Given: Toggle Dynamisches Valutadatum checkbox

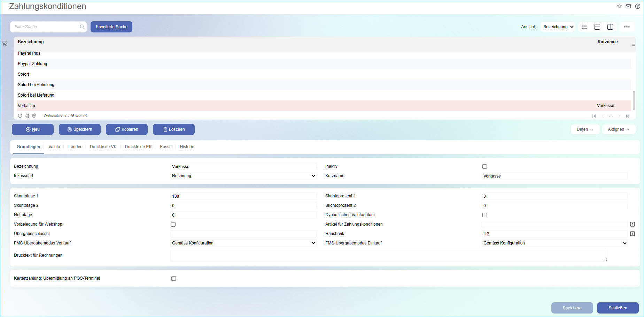Looking at the screenshot, I should [484, 215].
